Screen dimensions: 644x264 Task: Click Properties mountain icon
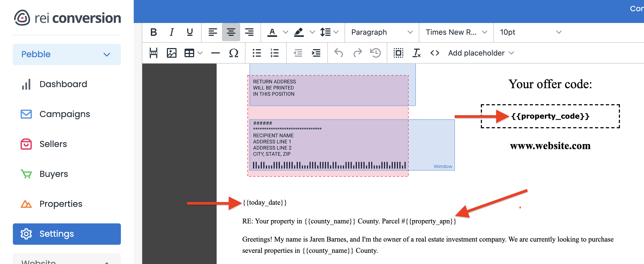click(x=26, y=204)
